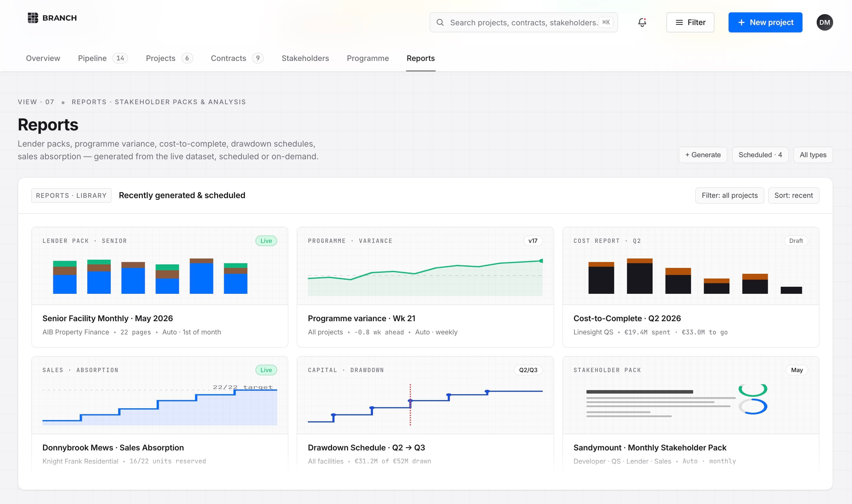Click "22/22 target" chart label
852x504 pixels.
pyautogui.click(x=243, y=387)
